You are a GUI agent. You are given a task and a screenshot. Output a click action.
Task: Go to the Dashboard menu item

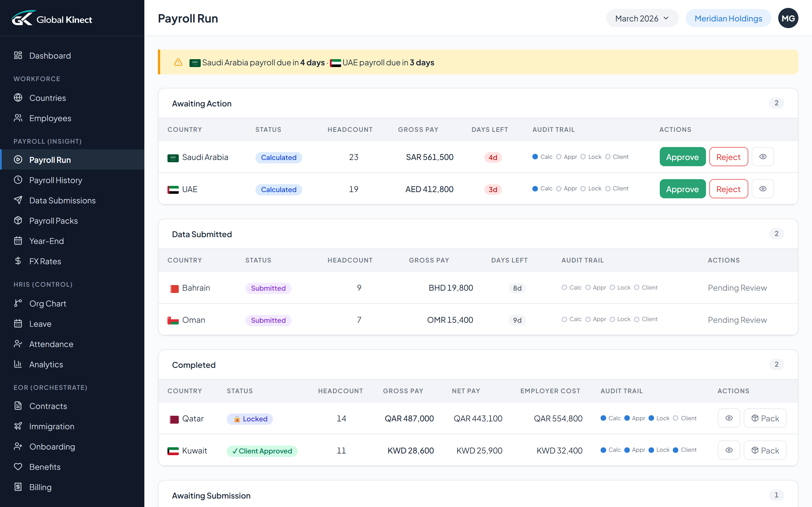pos(50,55)
